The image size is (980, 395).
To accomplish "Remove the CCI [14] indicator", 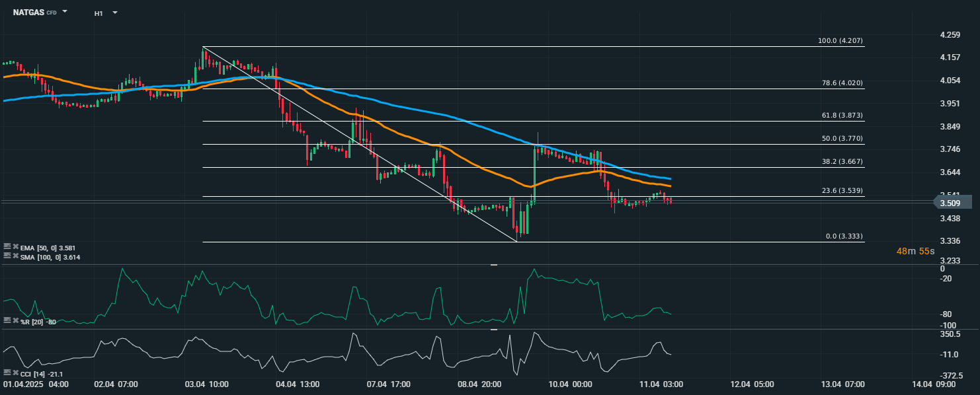I will 15,374.
